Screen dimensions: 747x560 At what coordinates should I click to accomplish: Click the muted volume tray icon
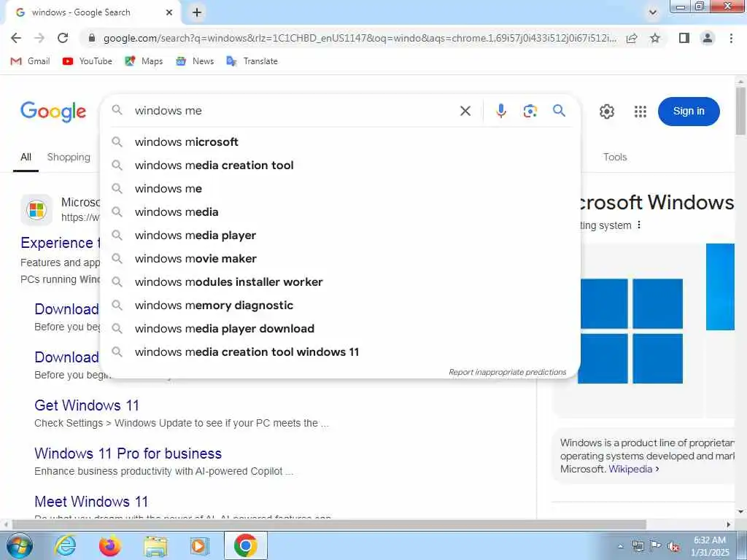click(x=673, y=547)
